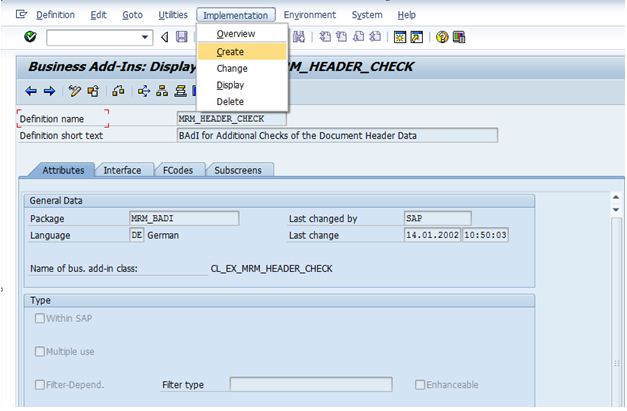Open the Environment menu
Image resolution: width=627 pixels, height=411 pixels.
coord(309,15)
